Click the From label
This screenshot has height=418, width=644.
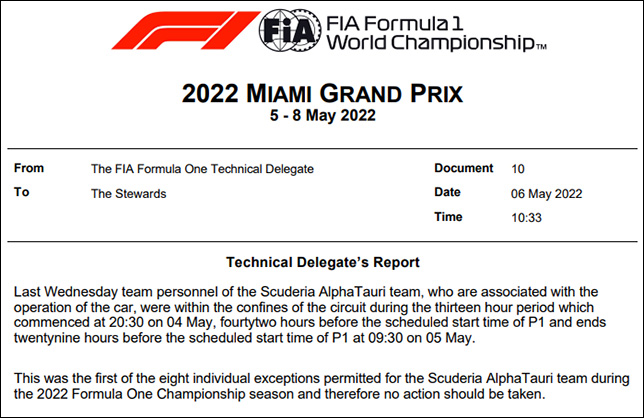[29, 168]
